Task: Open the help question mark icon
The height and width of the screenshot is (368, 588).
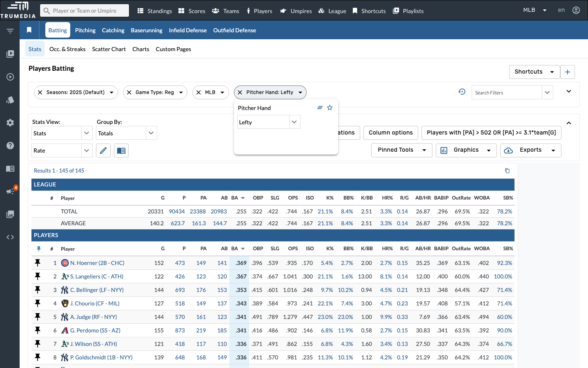Action: coord(10,146)
